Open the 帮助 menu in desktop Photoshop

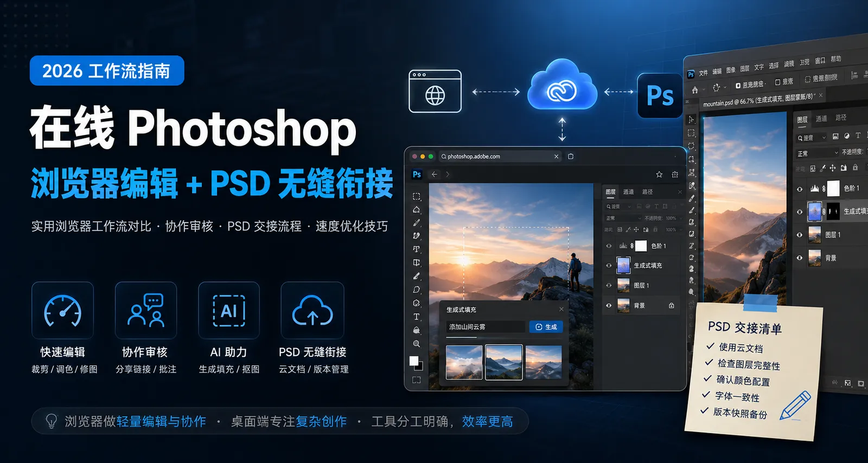pos(836,59)
